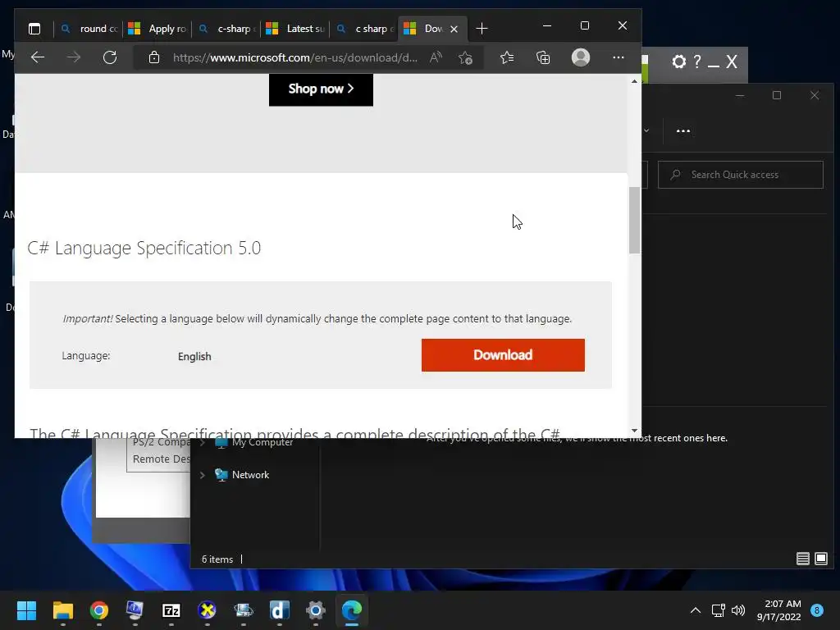
Task: Click the red Download button
Action: point(503,354)
